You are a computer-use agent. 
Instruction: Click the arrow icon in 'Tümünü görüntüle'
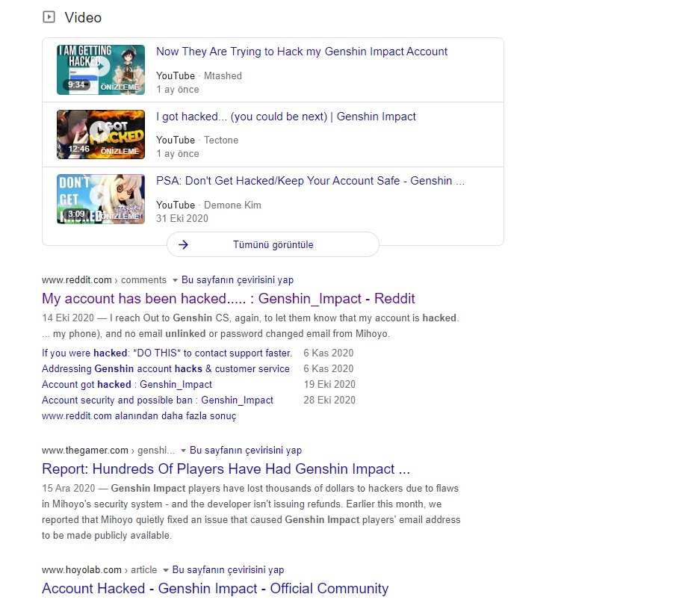[184, 244]
